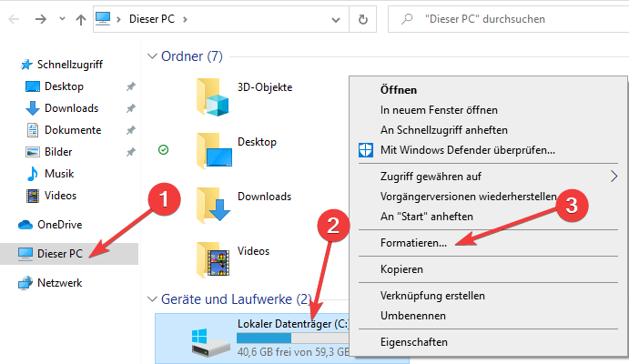
Task: Select Dieser PC in navigation pane
Action: [69, 253]
